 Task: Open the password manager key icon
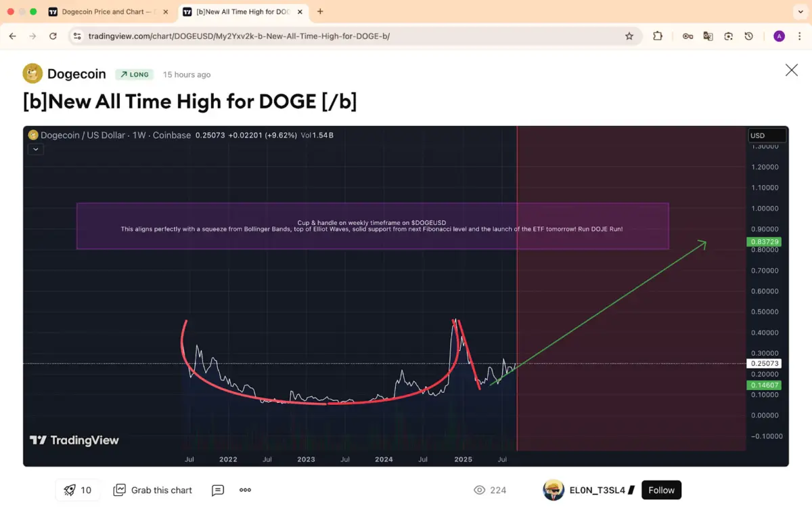687,36
